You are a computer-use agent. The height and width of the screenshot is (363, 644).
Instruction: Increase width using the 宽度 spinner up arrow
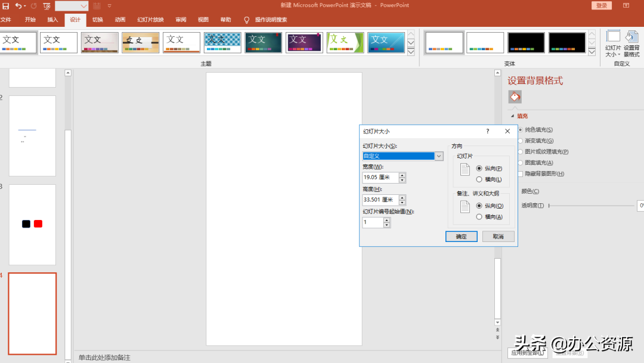coord(402,175)
